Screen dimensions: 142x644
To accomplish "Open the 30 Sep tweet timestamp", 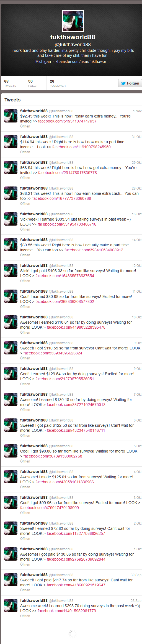I will (136, 575).
